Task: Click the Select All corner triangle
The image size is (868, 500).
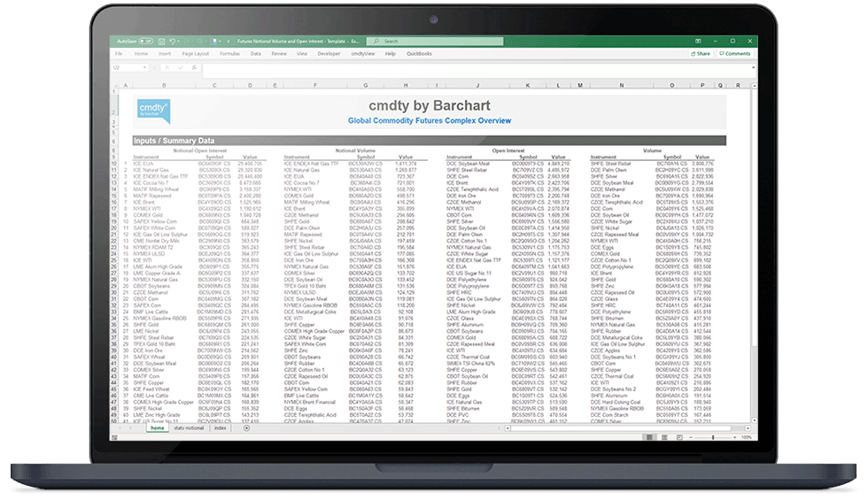Action: (115, 87)
